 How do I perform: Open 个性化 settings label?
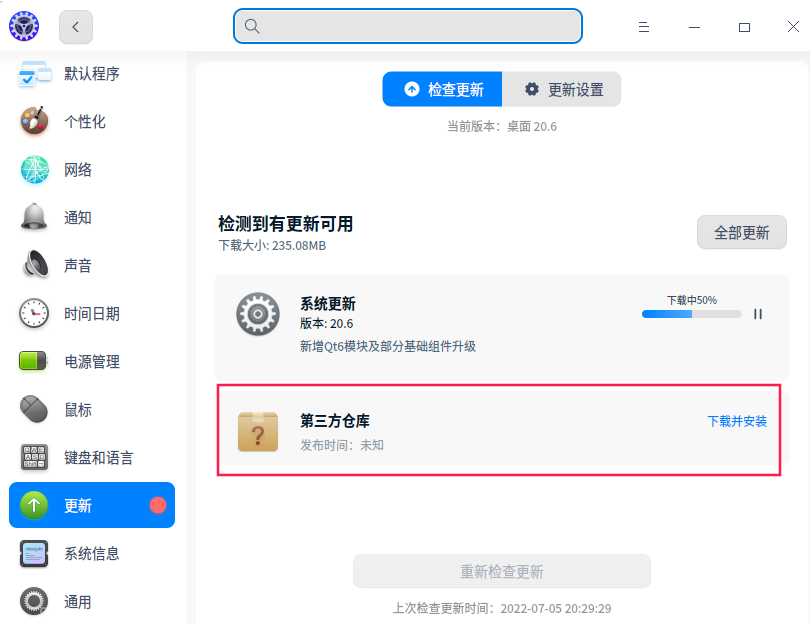(85, 121)
